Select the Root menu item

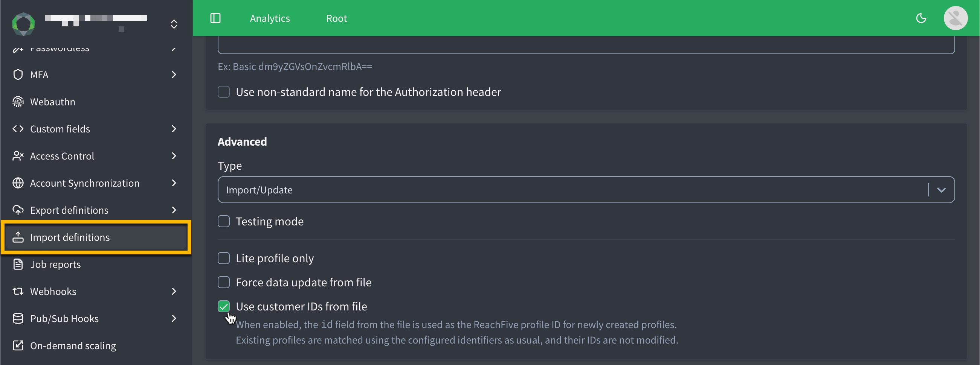(336, 18)
